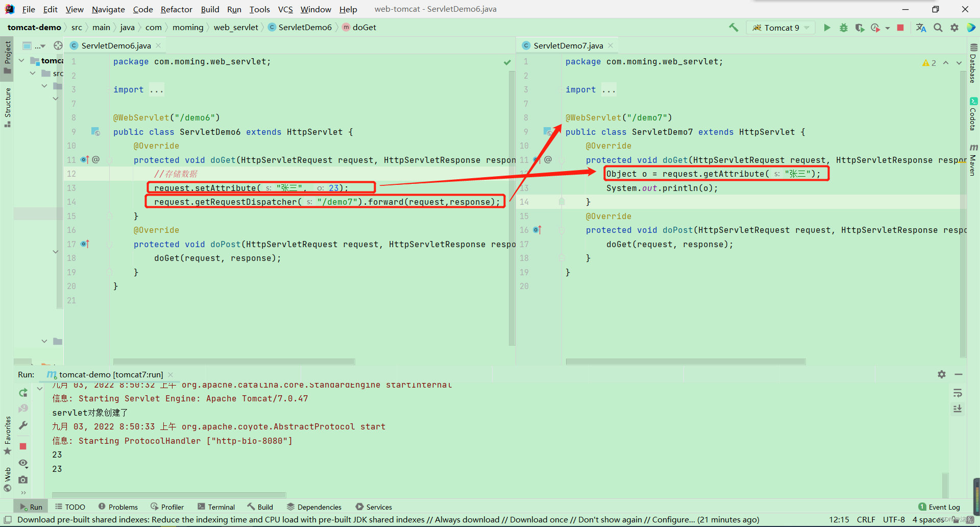Screen dimensions: 980x527
Task: Click the horizontal scrollbar below the console
Action: [168, 494]
